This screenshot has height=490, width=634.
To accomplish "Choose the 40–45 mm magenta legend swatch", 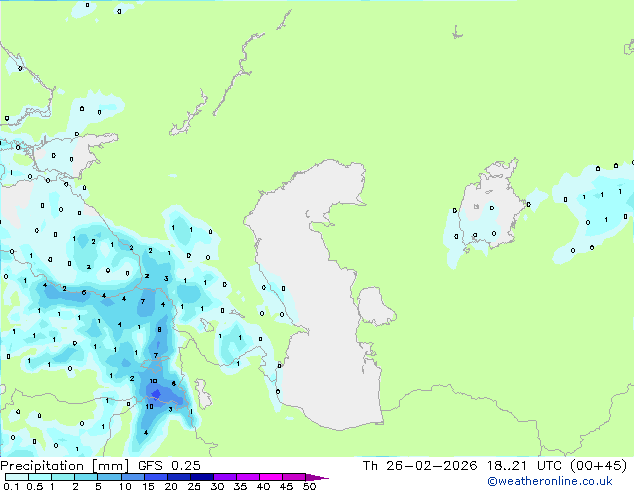I will click(271, 477).
